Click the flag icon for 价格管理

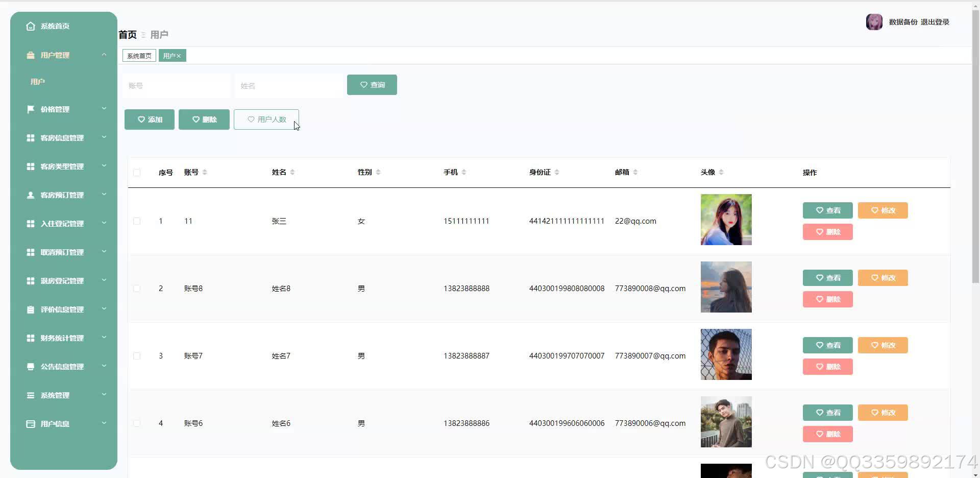click(31, 109)
